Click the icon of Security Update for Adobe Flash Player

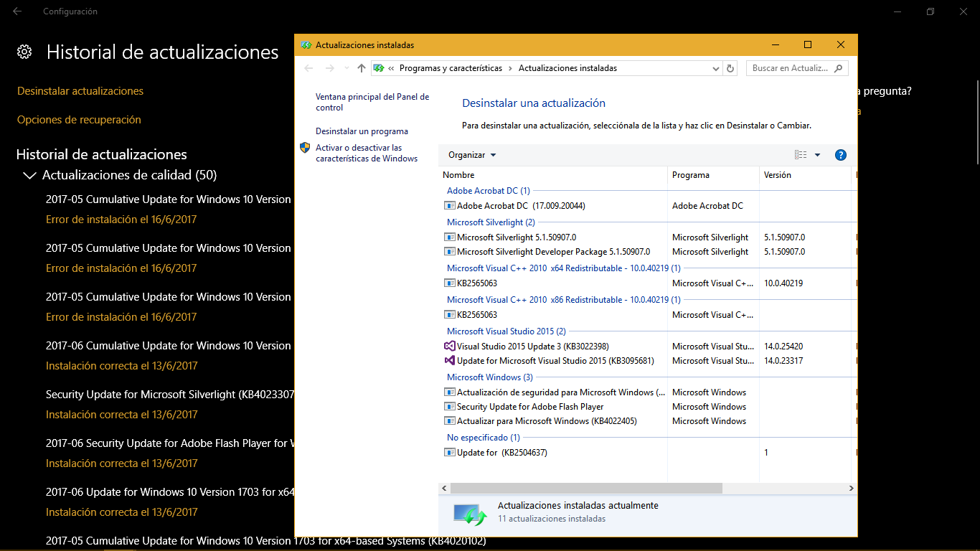click(x=450, y=407)
